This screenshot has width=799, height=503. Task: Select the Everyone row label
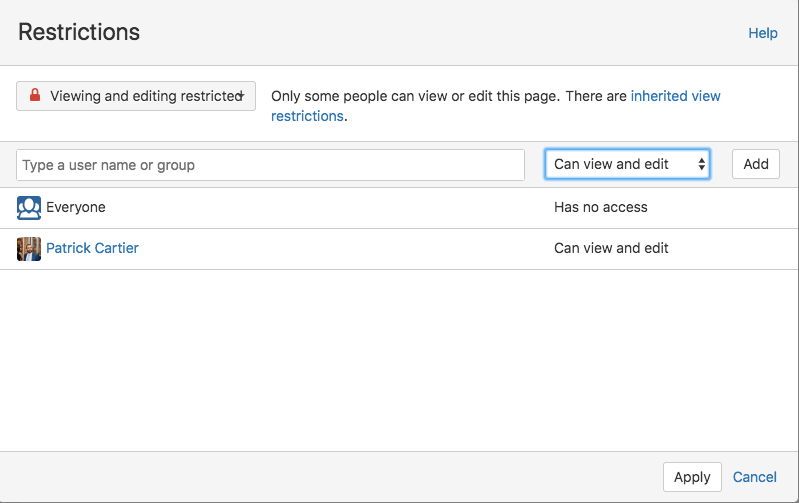click(76, 207)
